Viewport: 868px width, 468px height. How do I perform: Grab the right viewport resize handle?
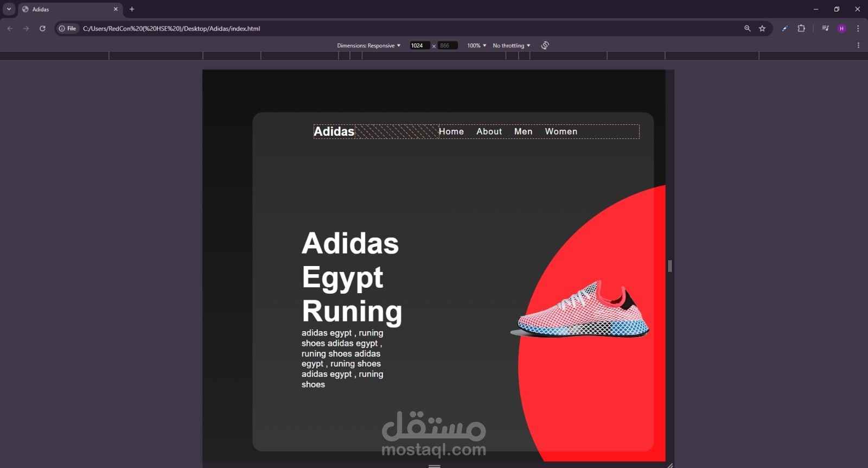(670, 266)
